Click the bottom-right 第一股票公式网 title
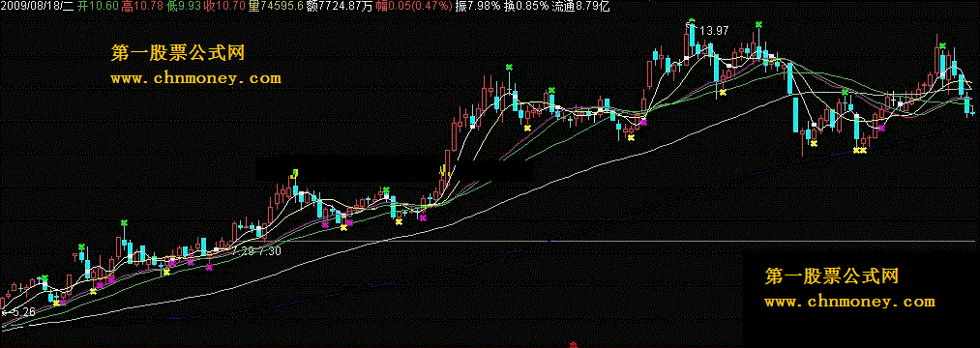Screen dimensions: 980x348 pyautogui.click(x=832, y=275)
